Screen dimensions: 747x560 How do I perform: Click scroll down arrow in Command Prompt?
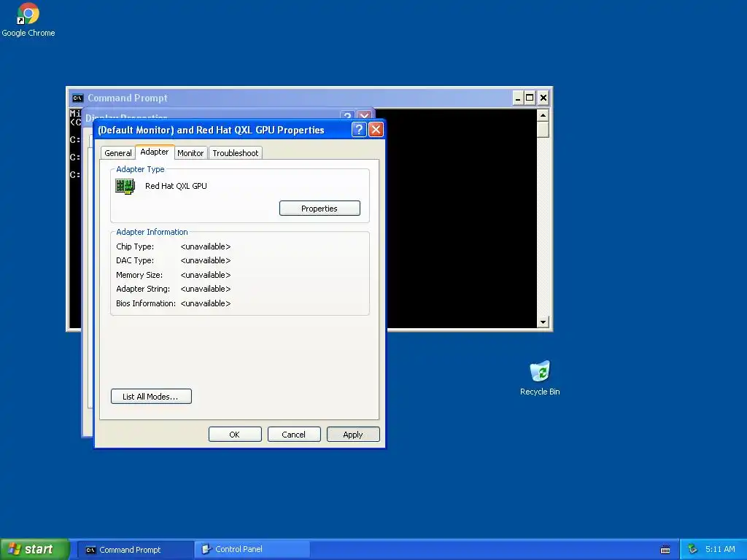543,322
